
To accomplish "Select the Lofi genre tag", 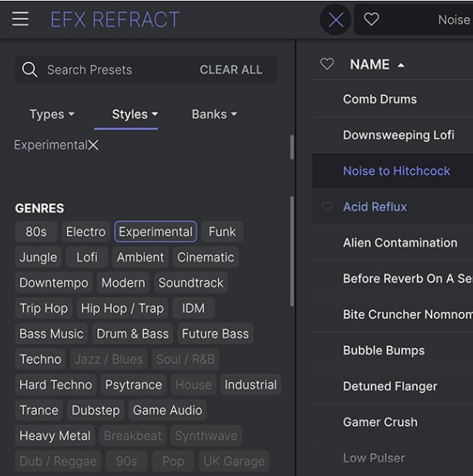I will (x=87, y=257).
